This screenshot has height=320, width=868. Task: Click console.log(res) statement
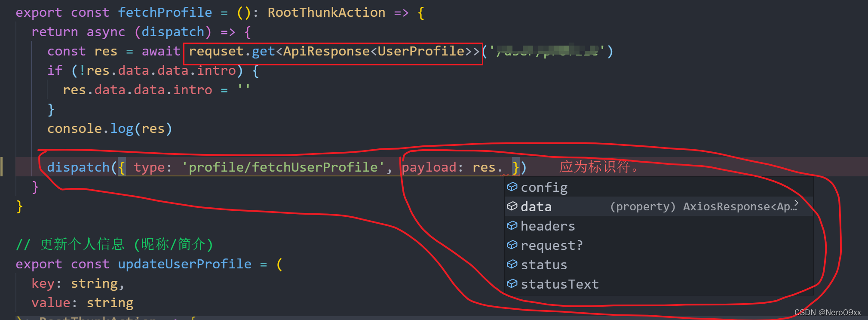(110, 129)
